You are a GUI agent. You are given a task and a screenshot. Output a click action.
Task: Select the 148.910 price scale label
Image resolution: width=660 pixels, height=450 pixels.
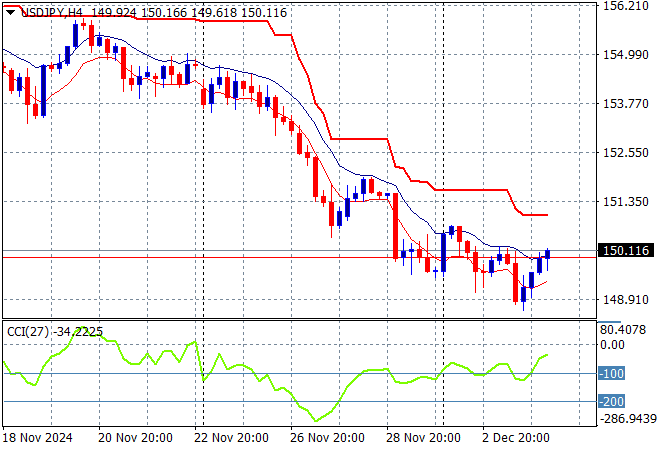pyautogui.click(x=626, y=299)
